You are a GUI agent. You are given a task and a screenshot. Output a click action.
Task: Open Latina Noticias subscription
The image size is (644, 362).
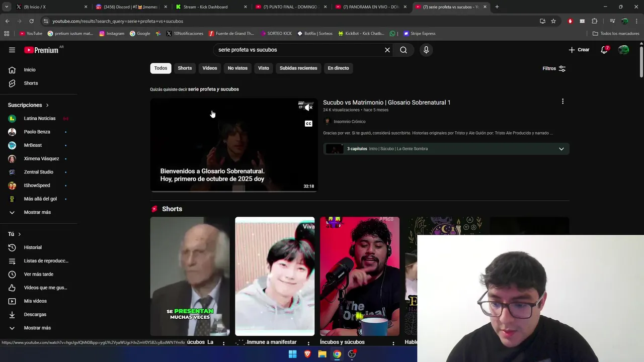tap(39, 118)
